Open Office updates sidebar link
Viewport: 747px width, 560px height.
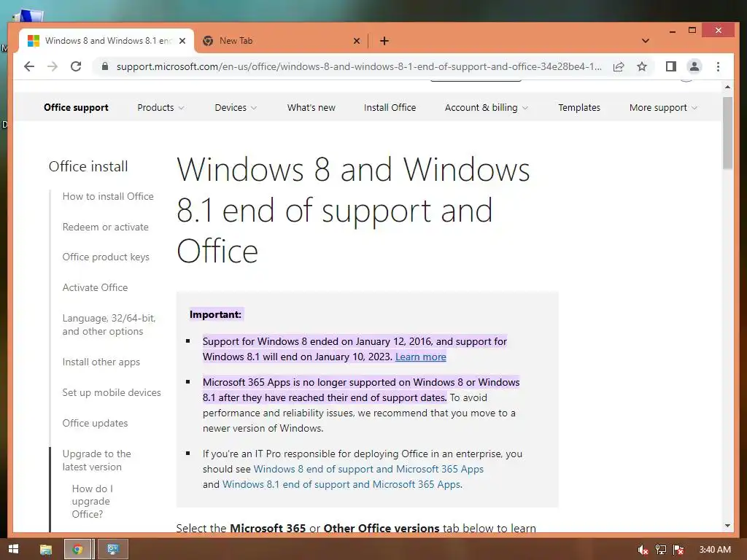95,424
